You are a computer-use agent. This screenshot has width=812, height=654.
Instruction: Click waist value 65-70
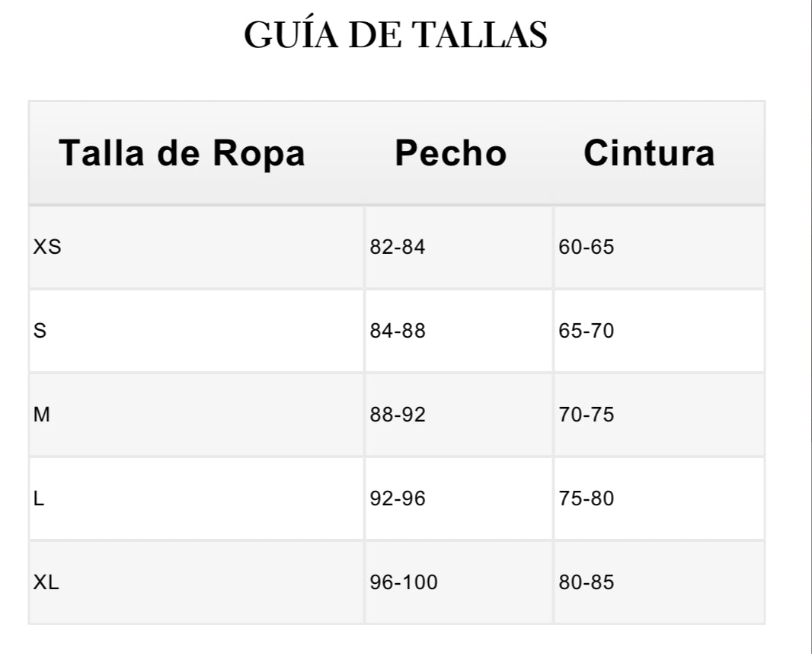pyautogui.click(x=586, y=332)
